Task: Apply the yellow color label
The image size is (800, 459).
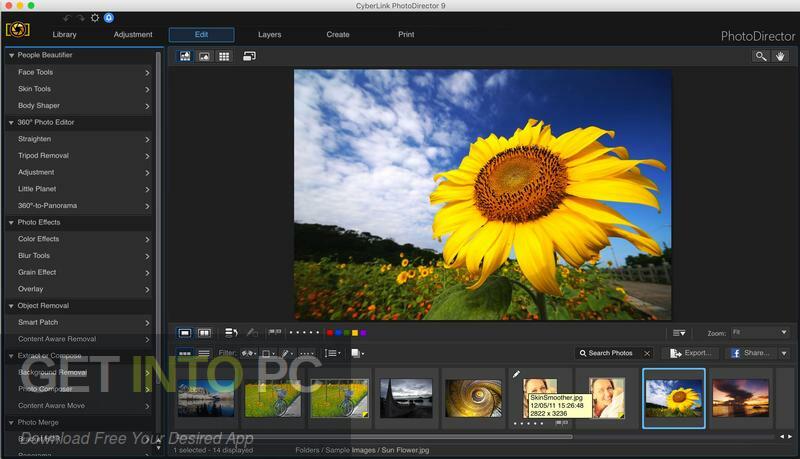Action: pos(355,333)
